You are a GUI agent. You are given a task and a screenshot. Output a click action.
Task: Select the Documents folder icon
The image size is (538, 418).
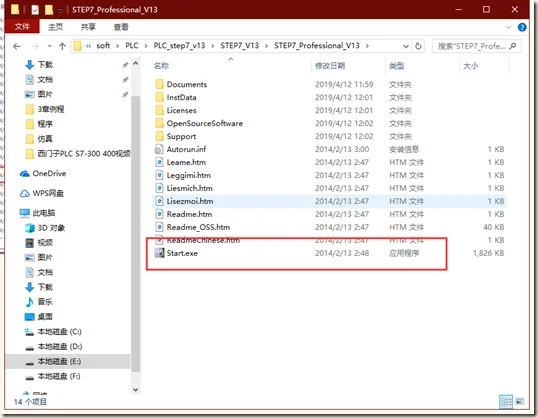click(159, 84)
